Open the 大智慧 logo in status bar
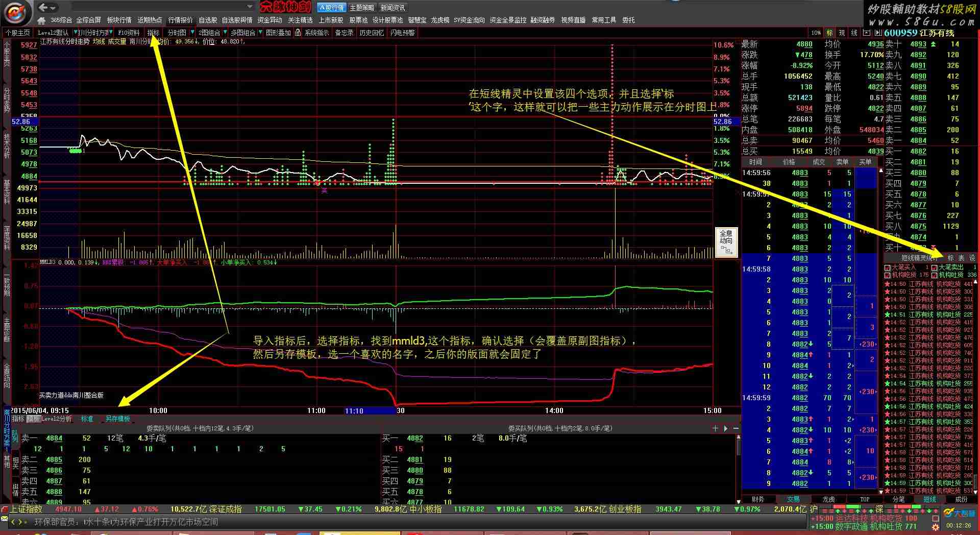This screenshot has width=980, height=535. (959, 513)
